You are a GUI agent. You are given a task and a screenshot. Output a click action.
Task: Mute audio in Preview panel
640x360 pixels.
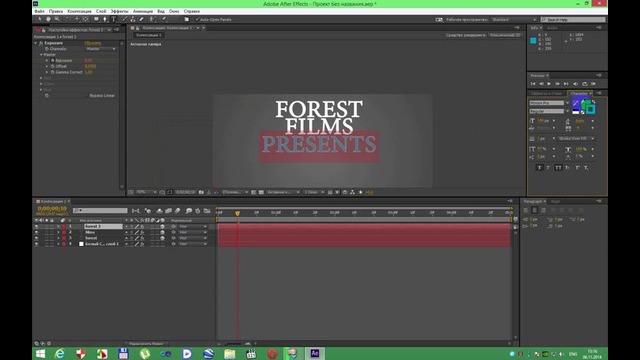tap(576, 84)
